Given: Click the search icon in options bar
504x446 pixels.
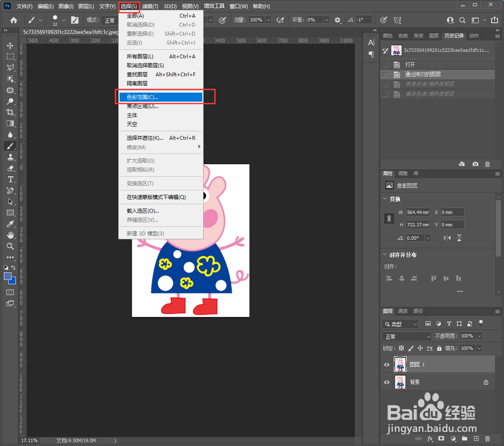Looking at the screenshot, I should click(x=462, y=20).
